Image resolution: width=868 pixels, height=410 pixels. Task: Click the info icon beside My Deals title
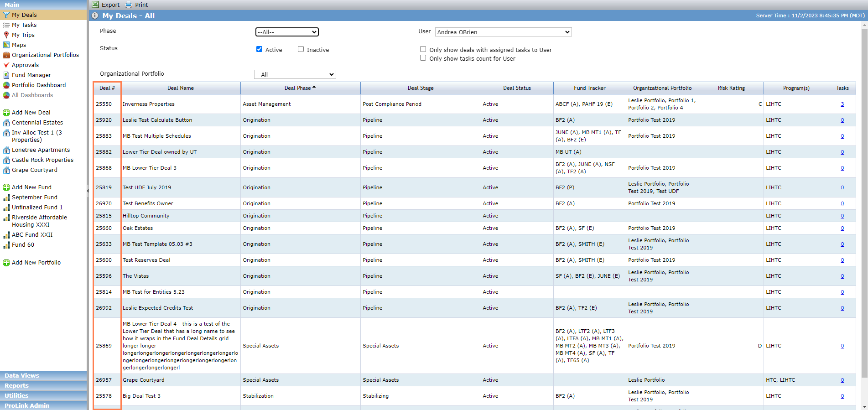coord(95,16)
